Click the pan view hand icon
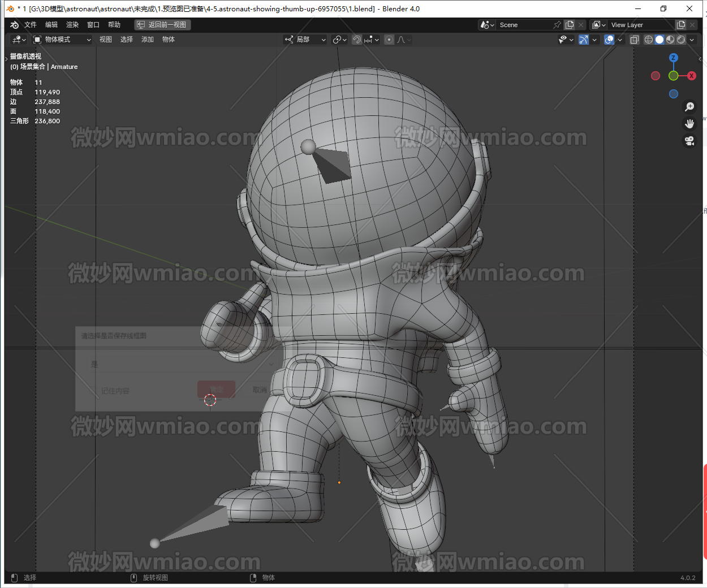 [689, 124]
